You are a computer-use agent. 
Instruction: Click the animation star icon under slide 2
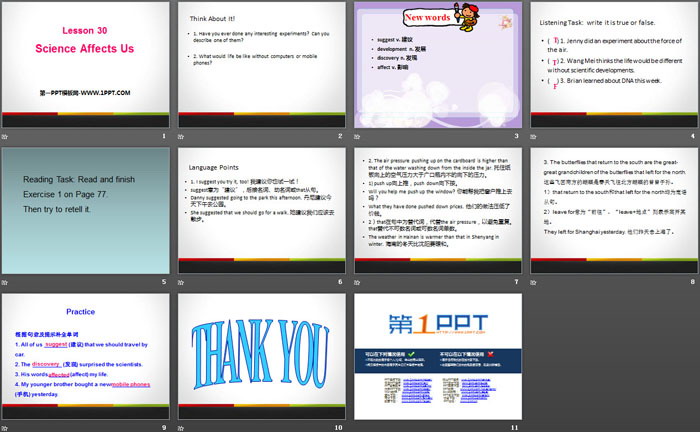pyautogui.click(x=181, y=137)
